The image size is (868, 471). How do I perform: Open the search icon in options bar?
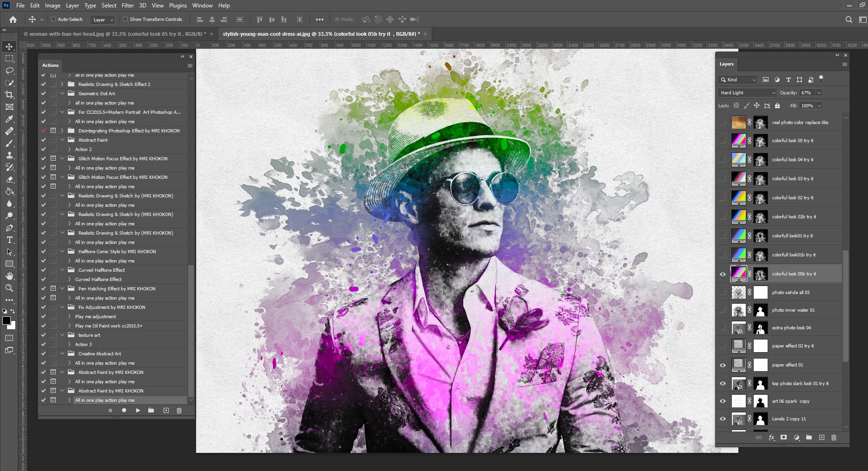(x=848, y=20)
